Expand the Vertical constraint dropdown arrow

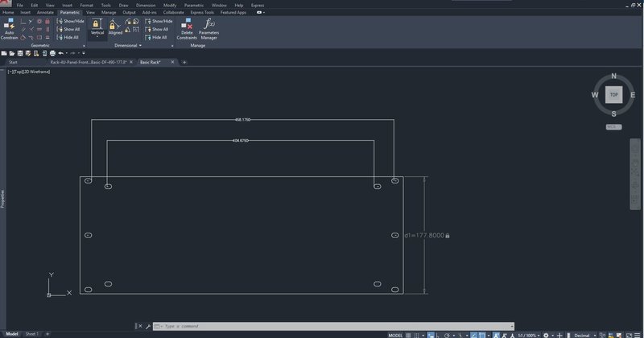point(97,37)
